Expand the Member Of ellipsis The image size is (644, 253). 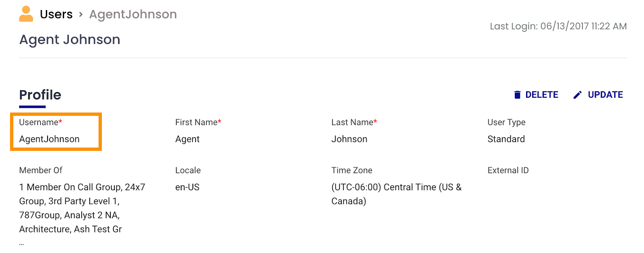[21, 243]
